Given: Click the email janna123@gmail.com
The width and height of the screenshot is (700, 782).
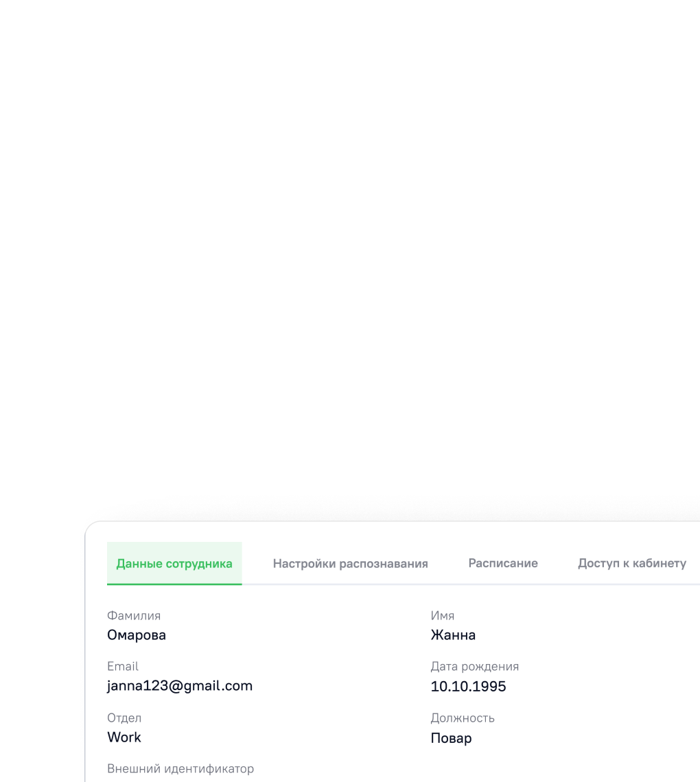Looking at the screenshot, I should coord(180,686).
